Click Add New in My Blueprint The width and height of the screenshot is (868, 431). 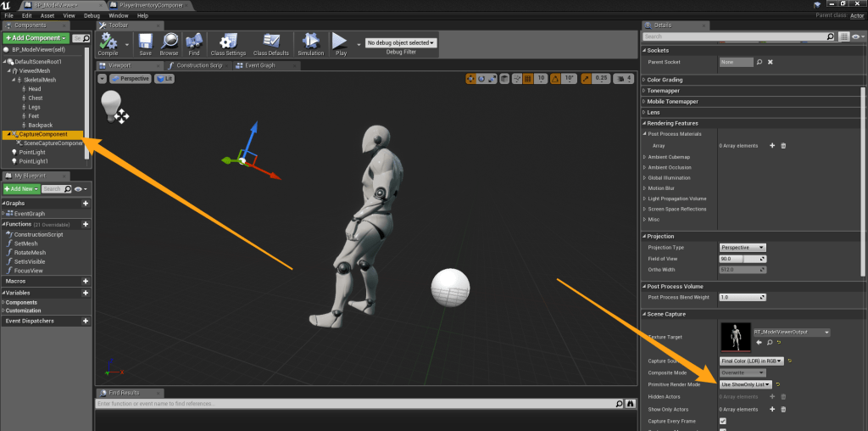pyautogui.click(x=21, y=188)
